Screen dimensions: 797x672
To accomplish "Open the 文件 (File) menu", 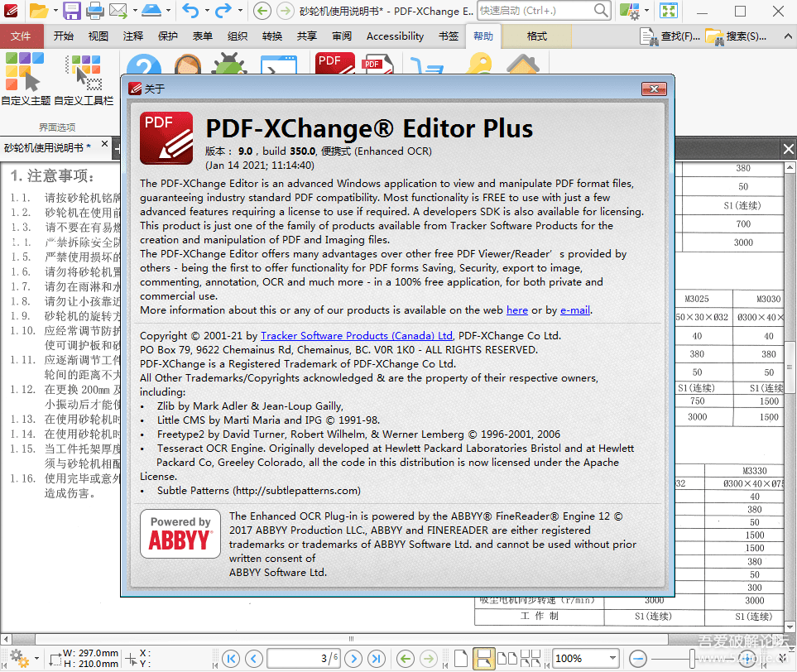I will click(22, 36).
